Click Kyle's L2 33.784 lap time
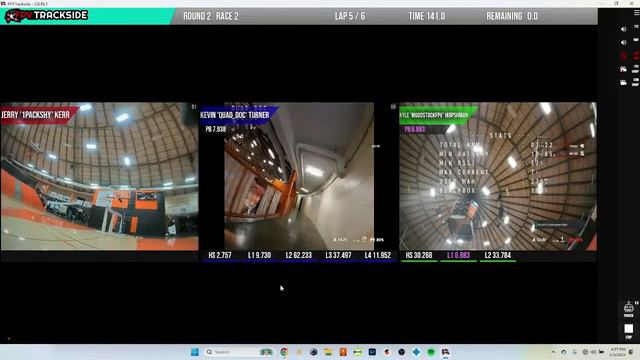Viewport: 640px width, 360px height. coord(498,256)
